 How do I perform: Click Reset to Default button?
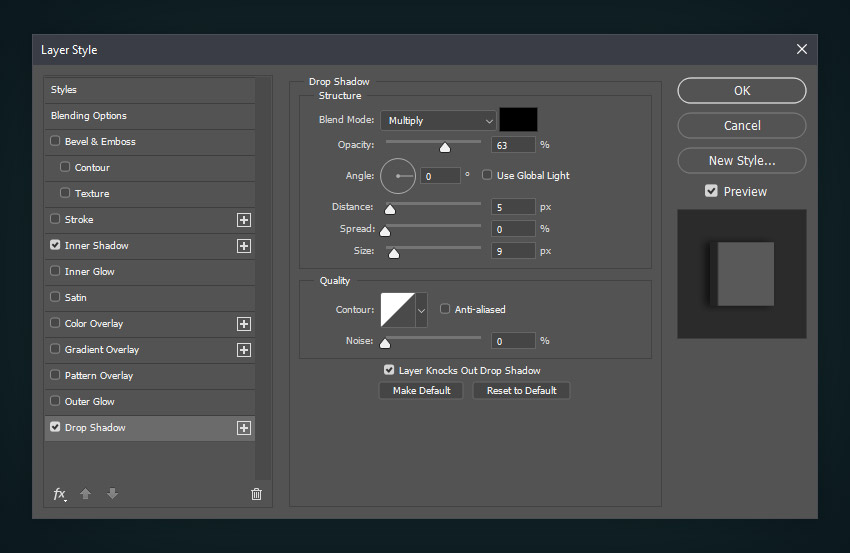[x=521, y=390]
